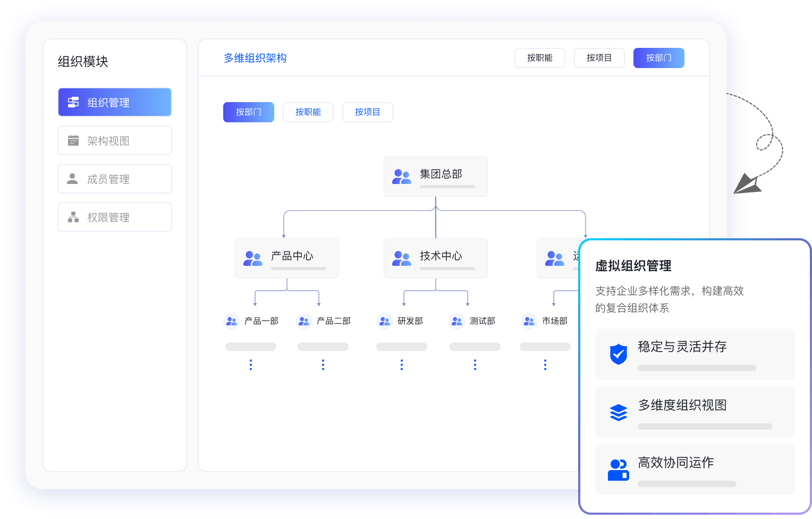This screenshot has width=812, height=519.
Task: Select the person icon beside 成员管理
Action: [x=72, y=179]
